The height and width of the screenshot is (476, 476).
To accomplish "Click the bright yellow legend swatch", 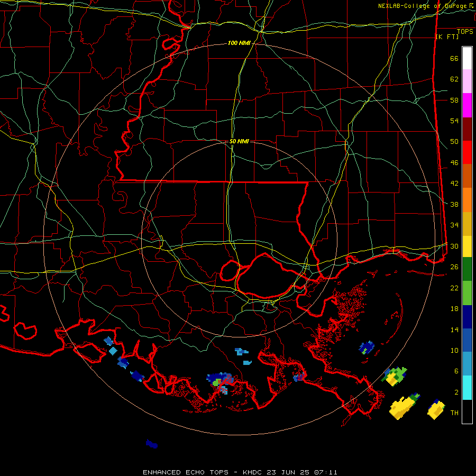I will pyautogui.click(x=467, y=246).
